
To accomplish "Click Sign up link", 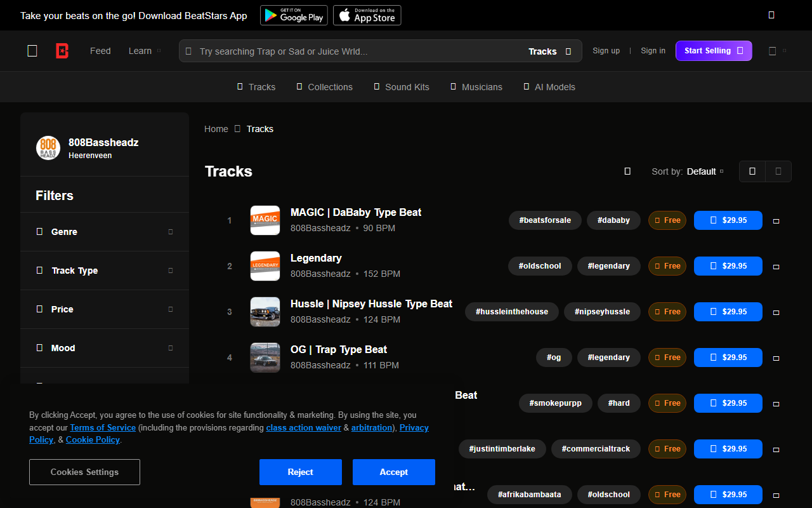I will click(x=606, y=51).
